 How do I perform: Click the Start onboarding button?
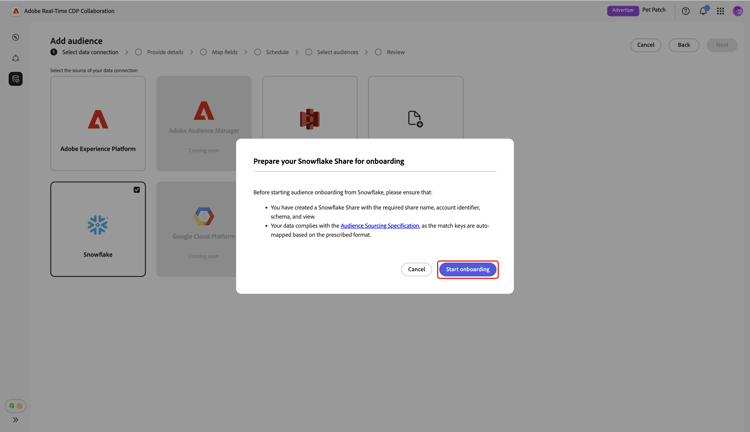[467, 269]
